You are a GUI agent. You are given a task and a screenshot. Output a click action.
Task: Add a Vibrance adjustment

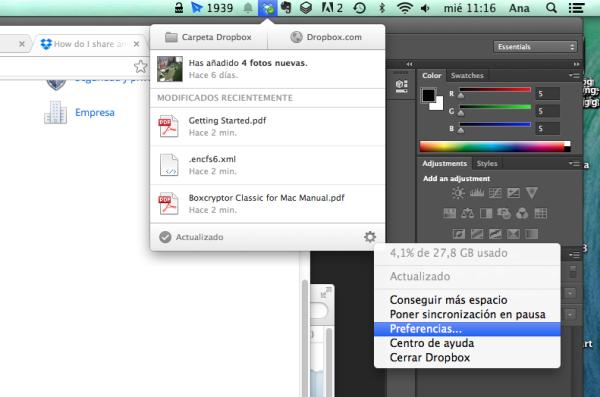point(532,193)
